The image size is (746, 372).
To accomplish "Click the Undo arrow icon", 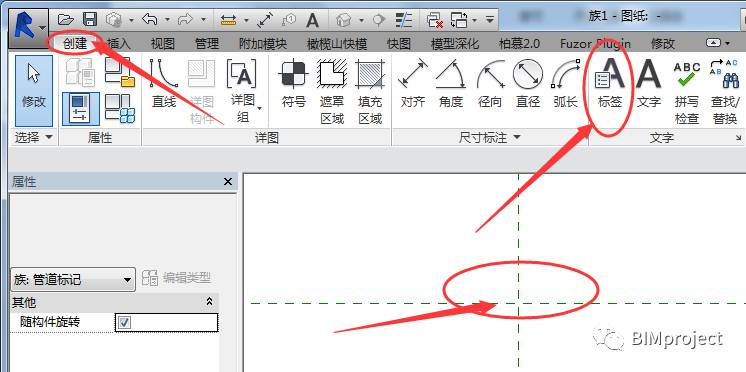I will [x=150, y=20].
